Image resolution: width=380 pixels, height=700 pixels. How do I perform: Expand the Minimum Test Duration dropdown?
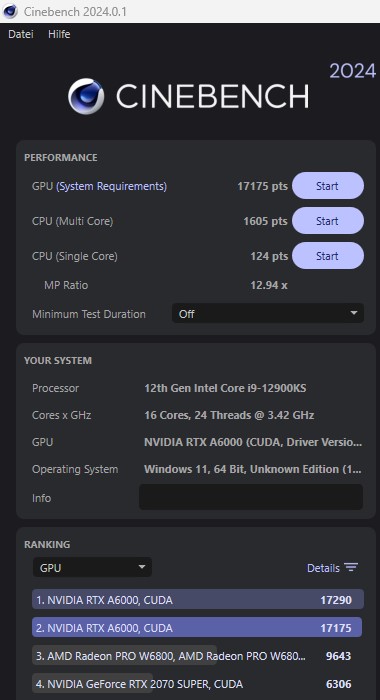pyautogui.click(x=268, y=313)
